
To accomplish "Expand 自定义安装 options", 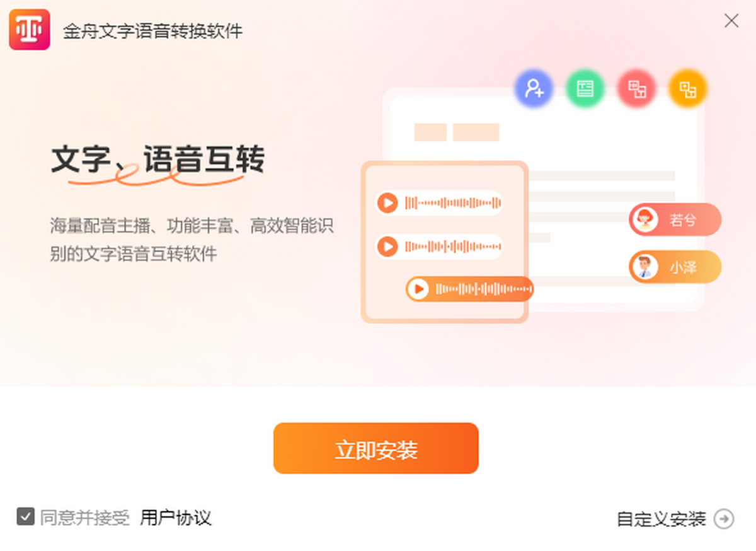I will (661, 519).
